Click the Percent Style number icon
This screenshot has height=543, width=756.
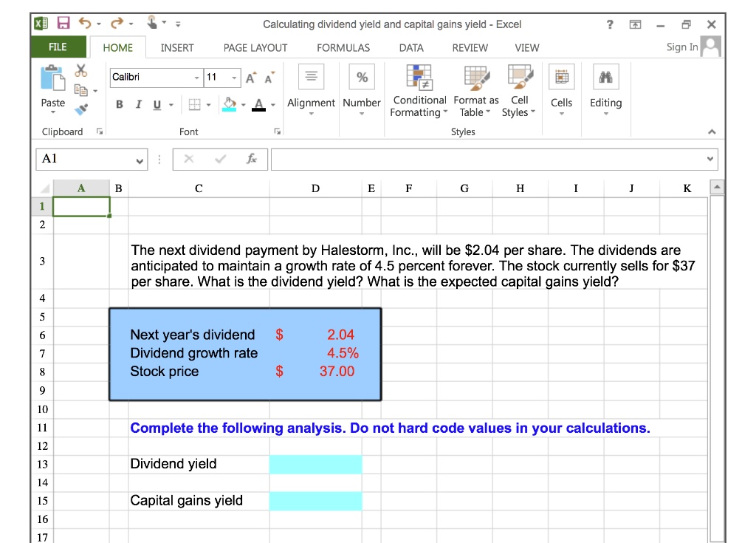point(361,76)
